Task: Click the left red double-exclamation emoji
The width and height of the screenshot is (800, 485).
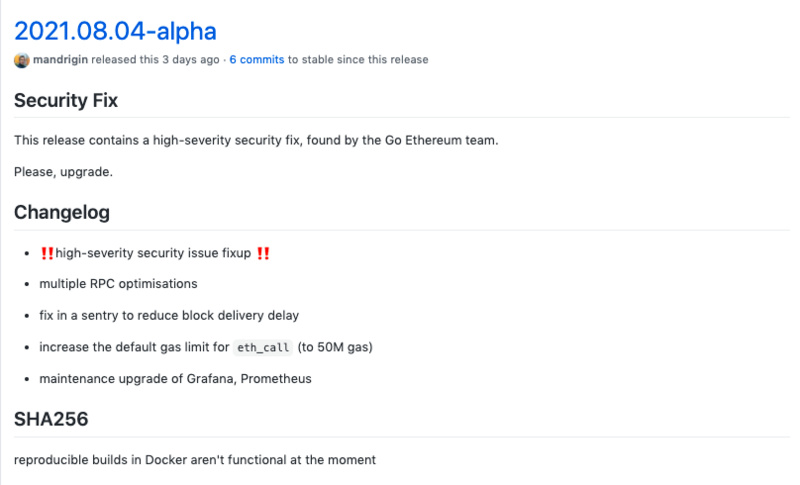Action: pyautogui.click(x=47, y=253)
